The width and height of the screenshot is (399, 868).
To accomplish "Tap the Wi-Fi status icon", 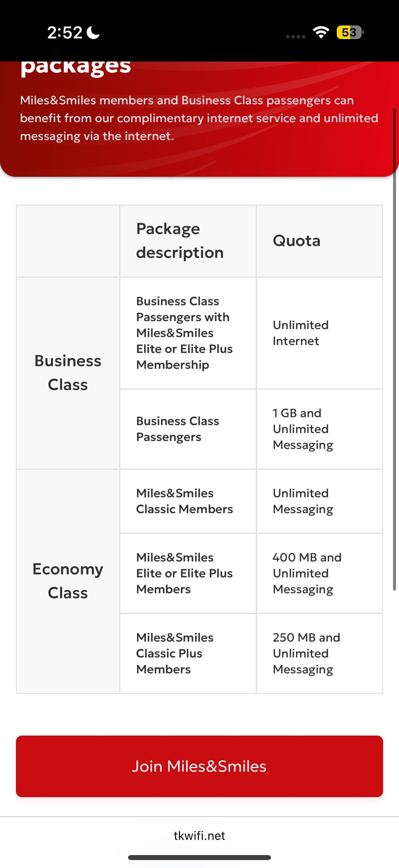I will pyautogui.click(x=321, y=32).
